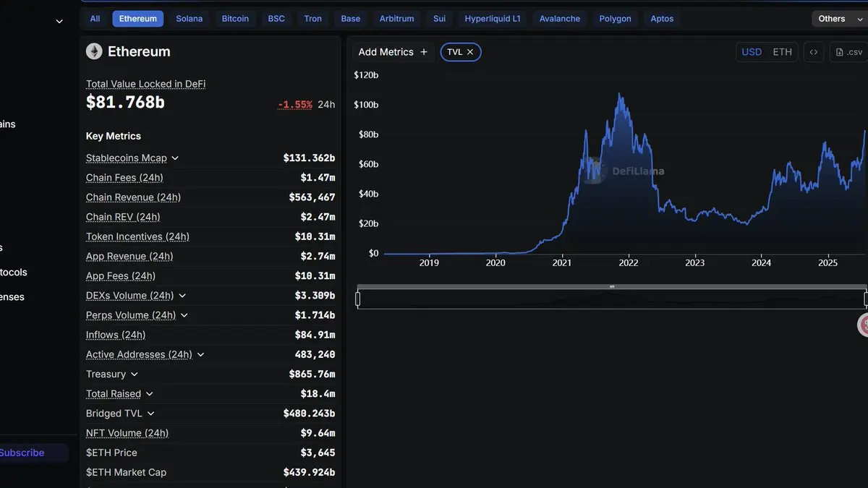Click the $131.362b stablecoins value

(309, 158)
